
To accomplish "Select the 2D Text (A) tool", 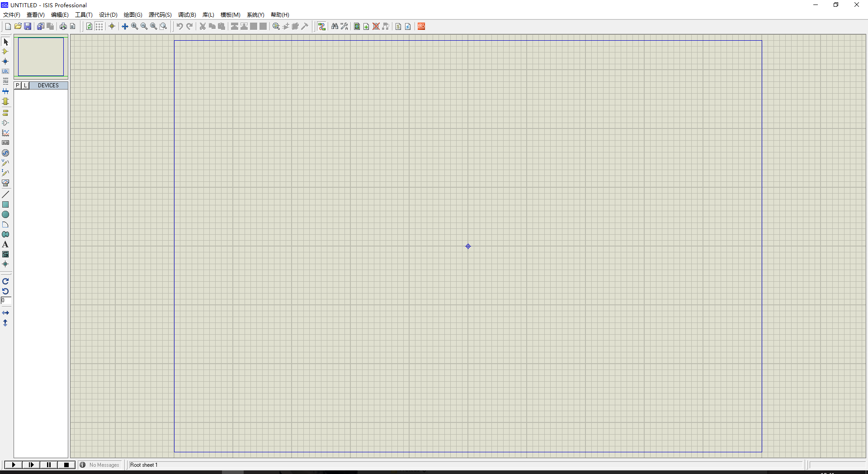I will pyautogui.click(x=5, y=244).
